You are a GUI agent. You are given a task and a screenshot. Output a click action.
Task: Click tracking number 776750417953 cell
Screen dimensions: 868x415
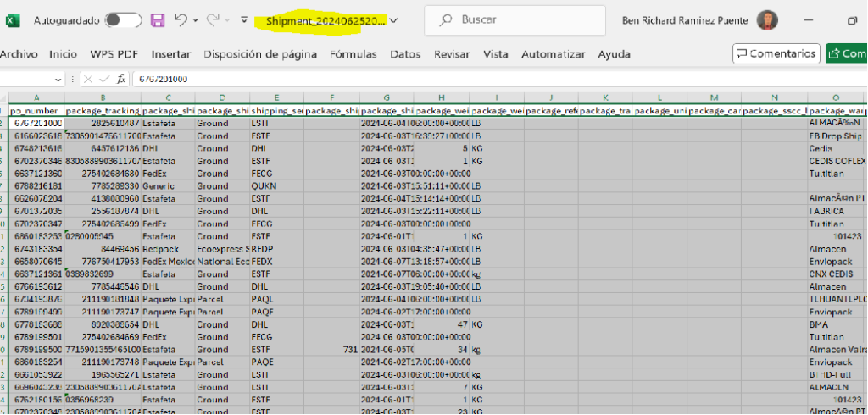click(103, 261)
